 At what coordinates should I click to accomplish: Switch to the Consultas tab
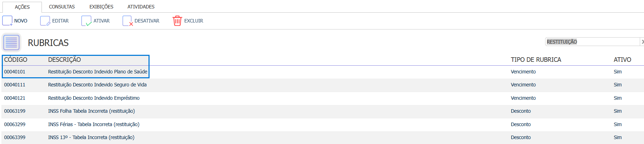point(62,7)
